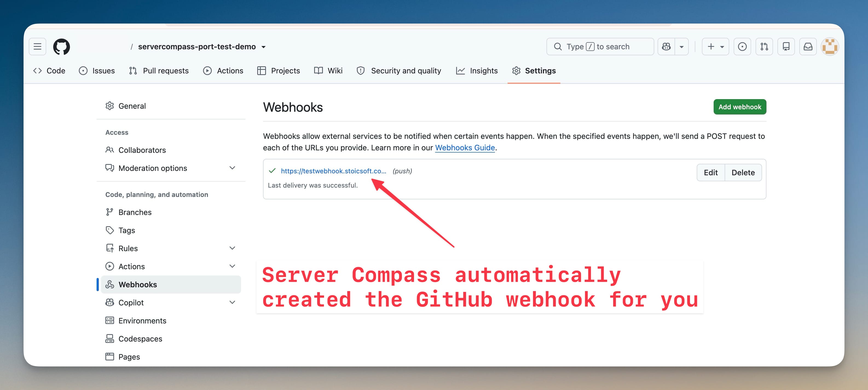The width and height of the screenshot is (868, 390).
Task: Click the Webhooks icon in sidebar
Action: (109, 284)
